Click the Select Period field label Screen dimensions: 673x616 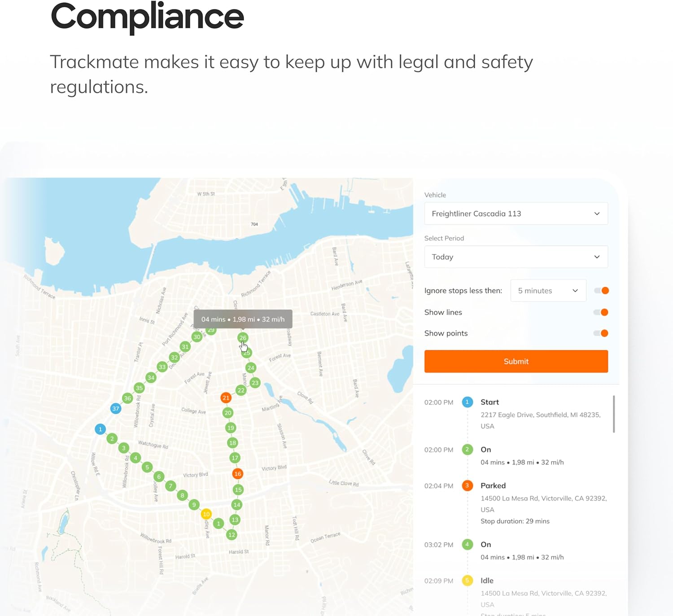pos(444,238)
